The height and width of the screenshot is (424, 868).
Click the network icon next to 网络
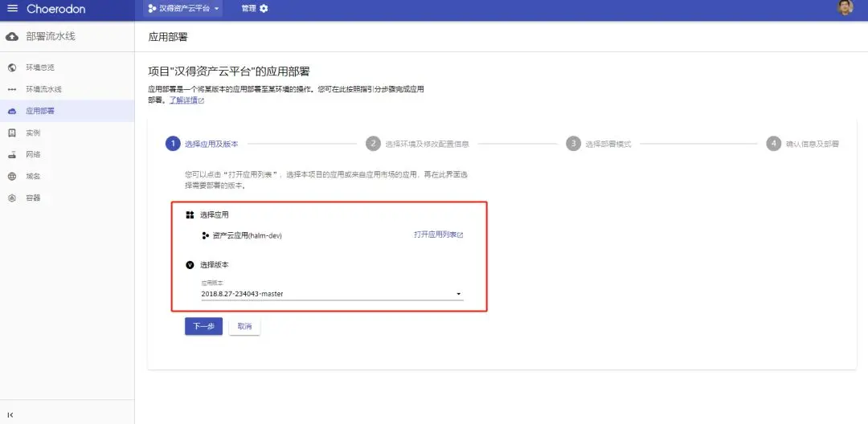[x=11, y=155]
